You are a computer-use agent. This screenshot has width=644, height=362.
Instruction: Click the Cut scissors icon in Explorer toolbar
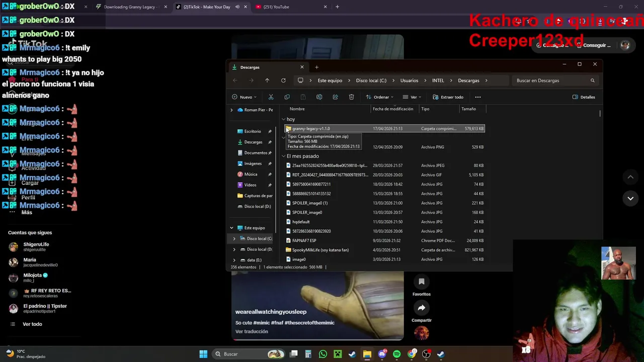click(271, 97)
